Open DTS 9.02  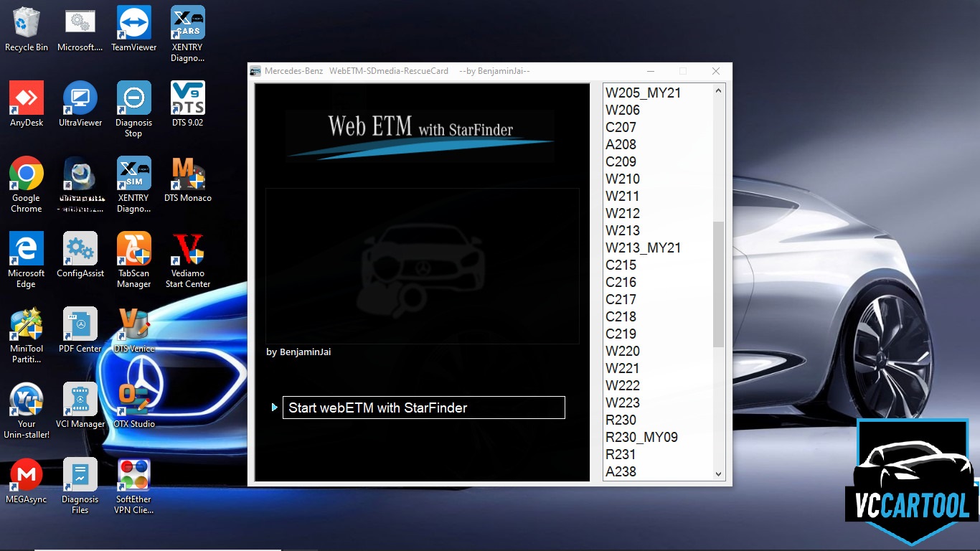tap(187, 99)
